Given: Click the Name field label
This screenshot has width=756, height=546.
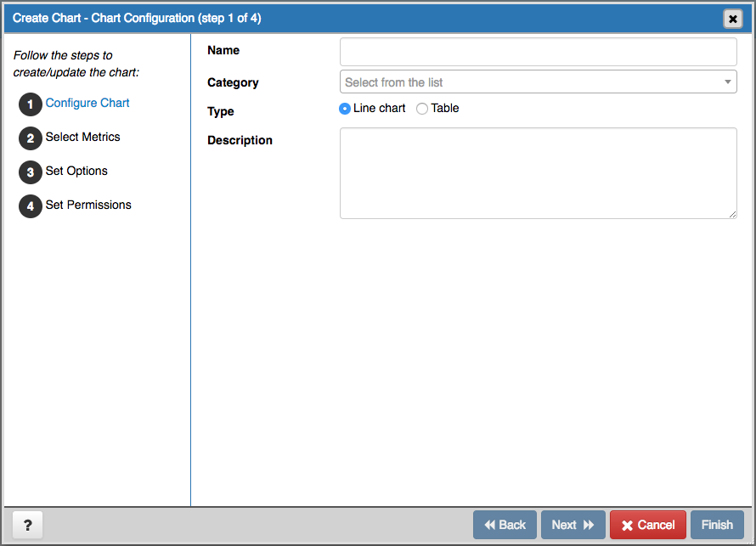Looking at the screenshot, I should 223,50.
